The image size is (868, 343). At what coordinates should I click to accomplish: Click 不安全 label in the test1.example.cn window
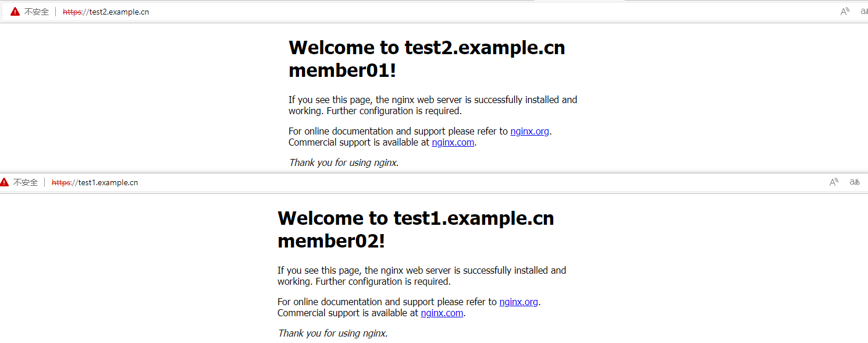(26, 182)
